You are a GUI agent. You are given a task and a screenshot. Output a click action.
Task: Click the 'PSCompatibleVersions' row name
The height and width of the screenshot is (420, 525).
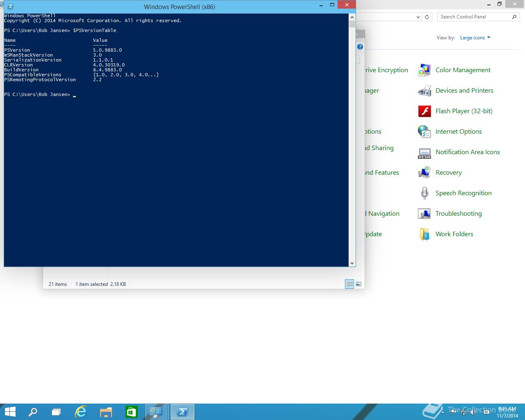(33, 75)
